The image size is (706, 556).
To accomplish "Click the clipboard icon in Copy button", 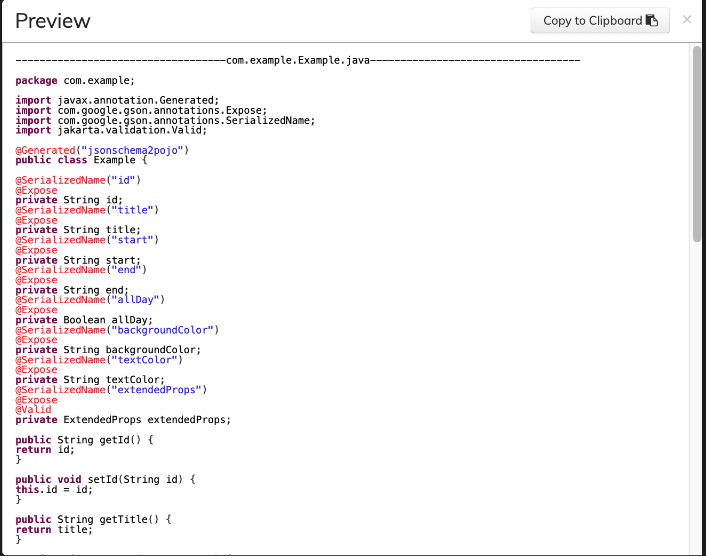I will coord(652,21).
